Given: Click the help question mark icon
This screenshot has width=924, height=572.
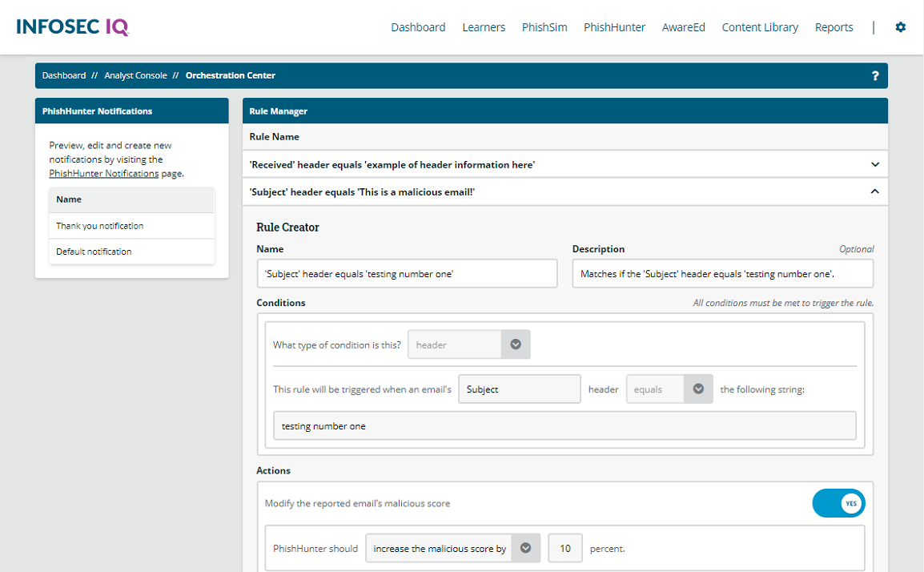Looking at the screenshot, I should tap(875, 76).
